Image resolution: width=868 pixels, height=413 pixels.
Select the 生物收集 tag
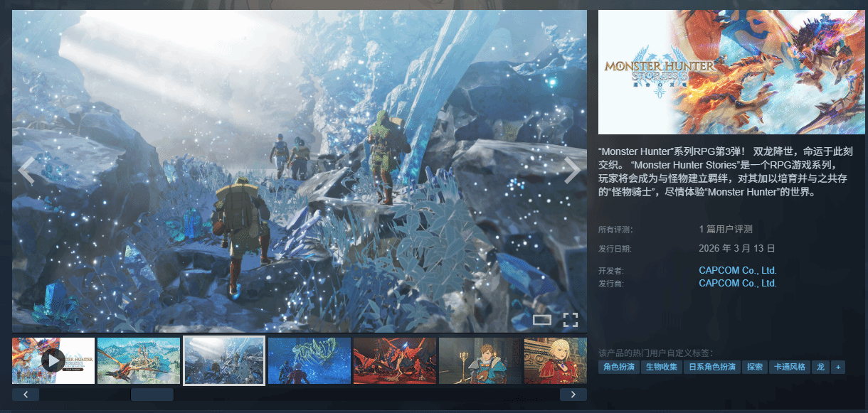(x=660, y=367)
